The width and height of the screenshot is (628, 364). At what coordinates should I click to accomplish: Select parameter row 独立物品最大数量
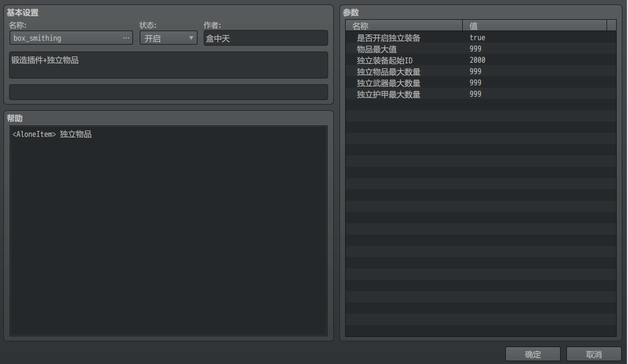[x=480, y=71]
